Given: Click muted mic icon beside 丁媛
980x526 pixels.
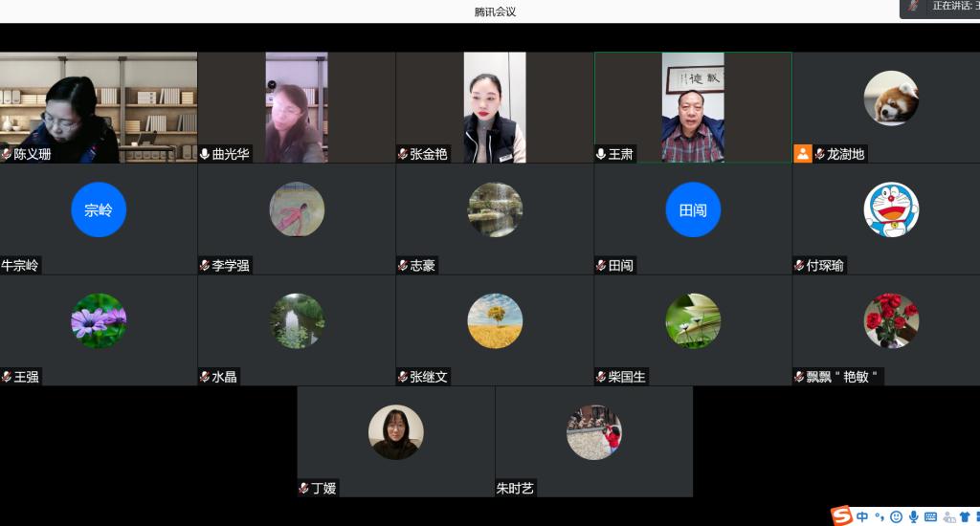Looking at the screenshot, I should pyautogui.click(x=303, y=489).
